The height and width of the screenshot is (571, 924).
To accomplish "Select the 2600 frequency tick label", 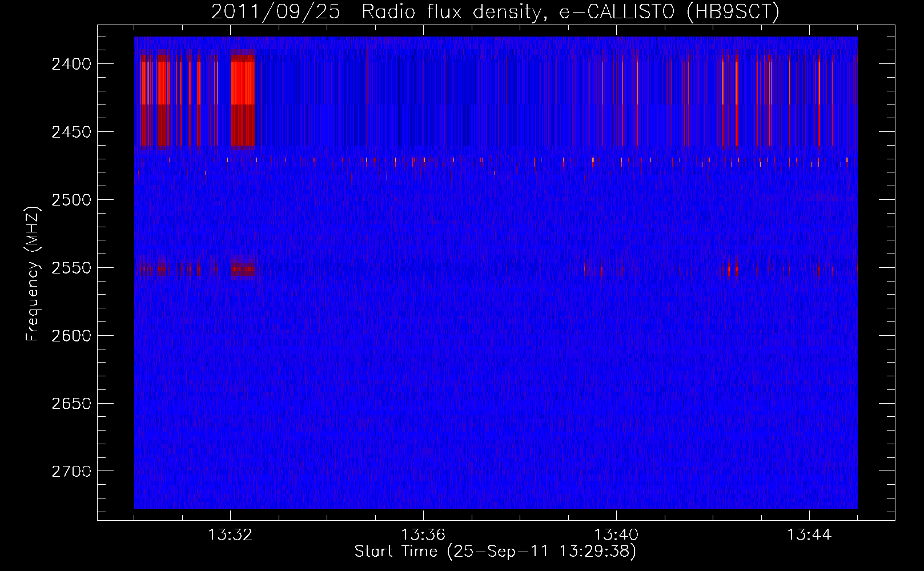I will pos(71,336).
